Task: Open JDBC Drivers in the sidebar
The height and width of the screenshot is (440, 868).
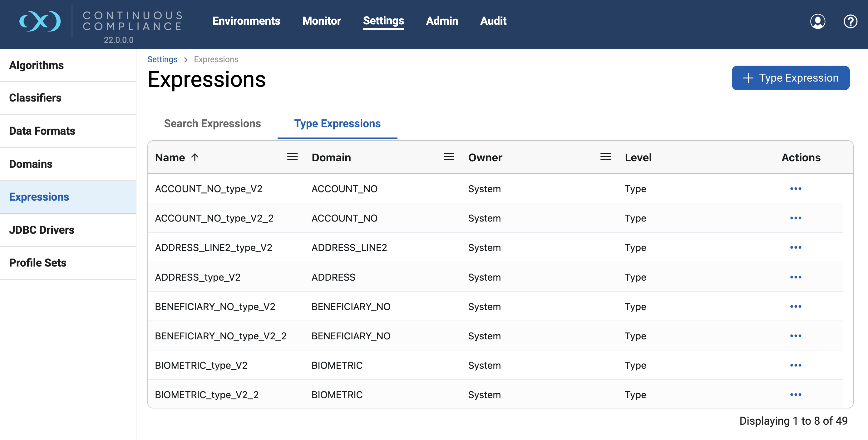Action: [x=42, y=230]
